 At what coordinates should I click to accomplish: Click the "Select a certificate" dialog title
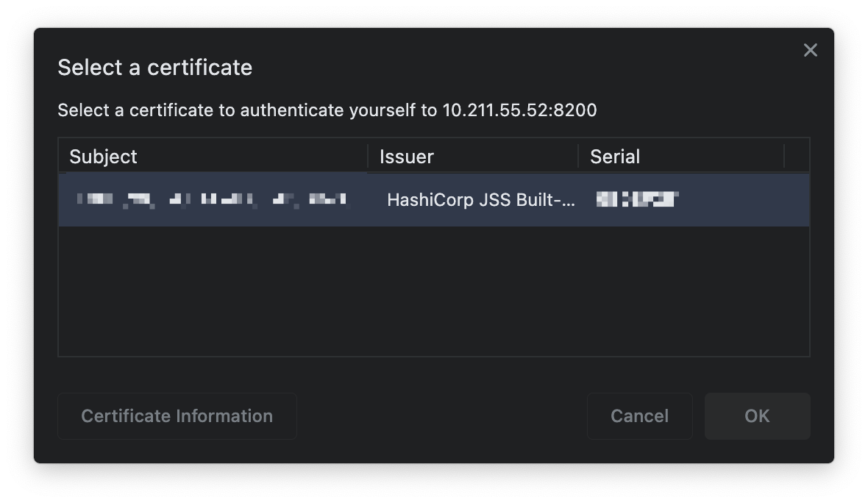coord(155,68)
